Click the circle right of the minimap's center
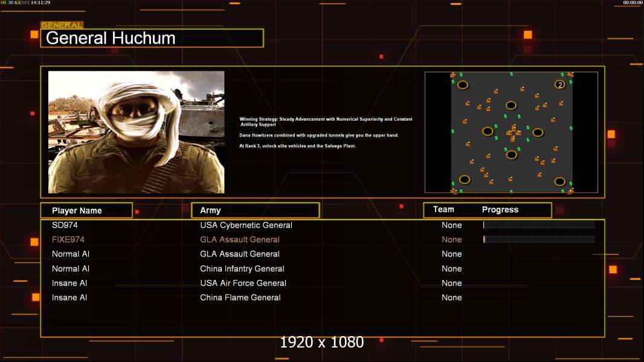 [538, 132]
